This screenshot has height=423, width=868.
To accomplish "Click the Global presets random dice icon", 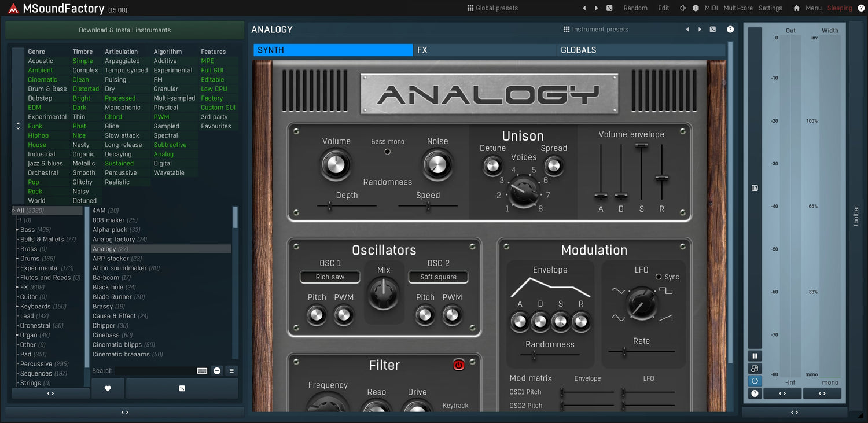I will 609,8.
